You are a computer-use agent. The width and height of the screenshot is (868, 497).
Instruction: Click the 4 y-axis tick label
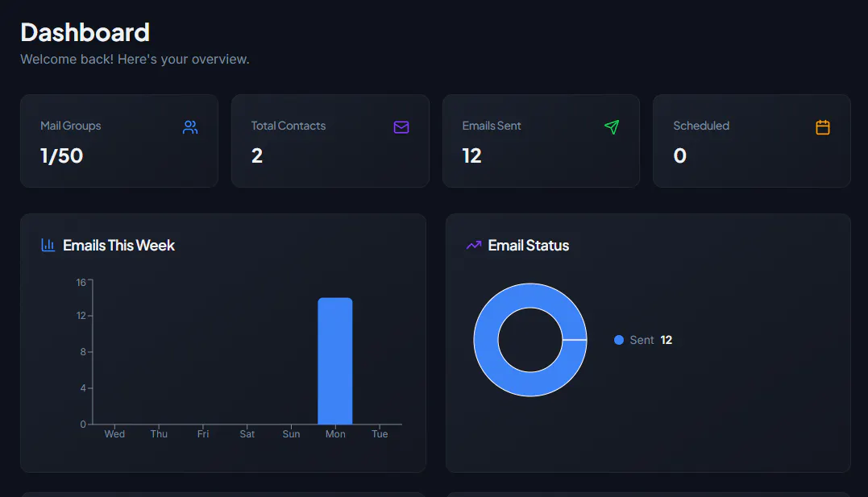click(x=83, y=388)
